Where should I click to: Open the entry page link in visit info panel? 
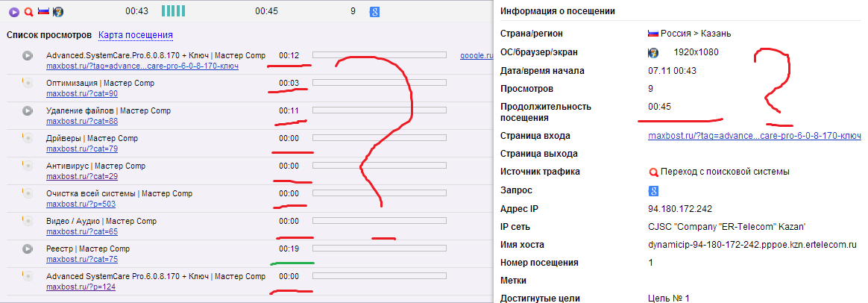(755, 136)
